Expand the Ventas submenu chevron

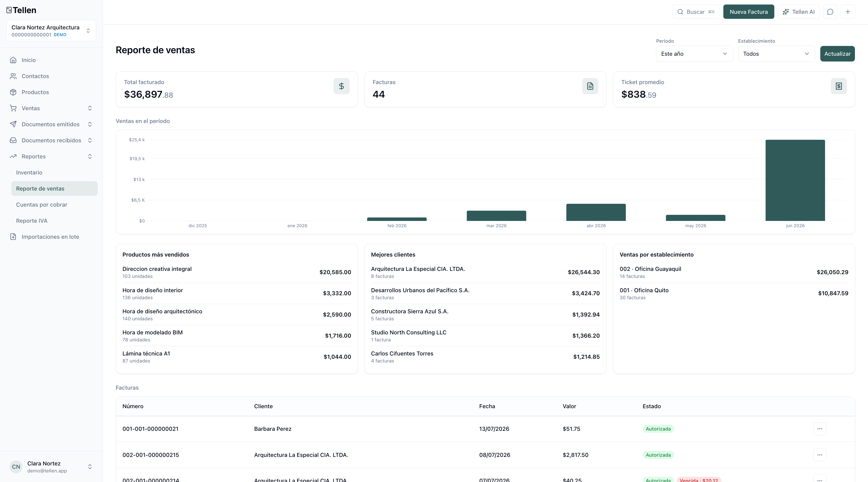coord(90,108)
